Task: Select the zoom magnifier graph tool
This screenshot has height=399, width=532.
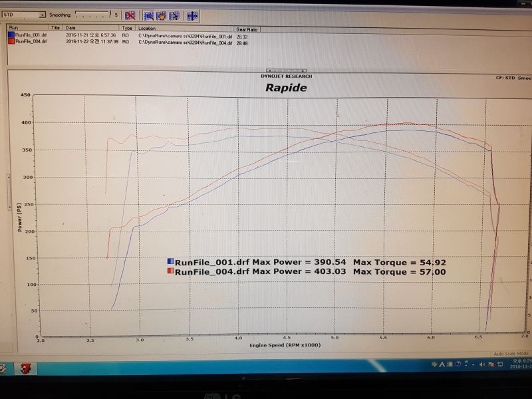Action: (148, 15)
